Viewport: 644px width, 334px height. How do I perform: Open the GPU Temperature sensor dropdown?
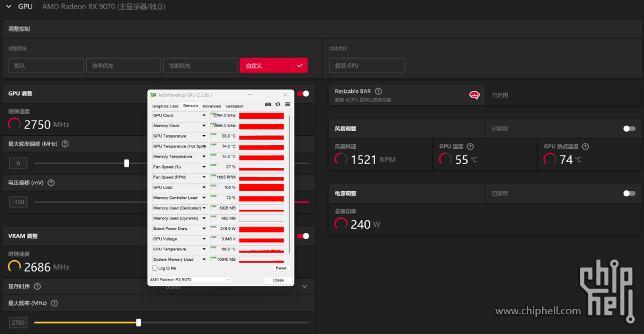[204, 136]
